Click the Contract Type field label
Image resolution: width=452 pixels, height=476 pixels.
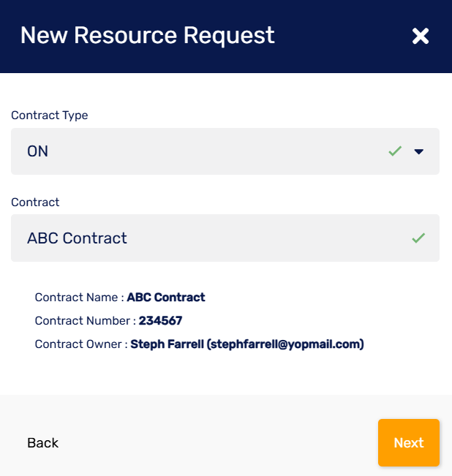pyautogui.click(x=49, y=115)
